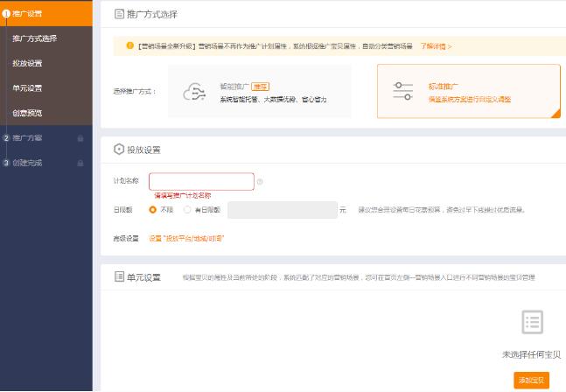Click the lock icon next to 创建完成

(80, 163)
